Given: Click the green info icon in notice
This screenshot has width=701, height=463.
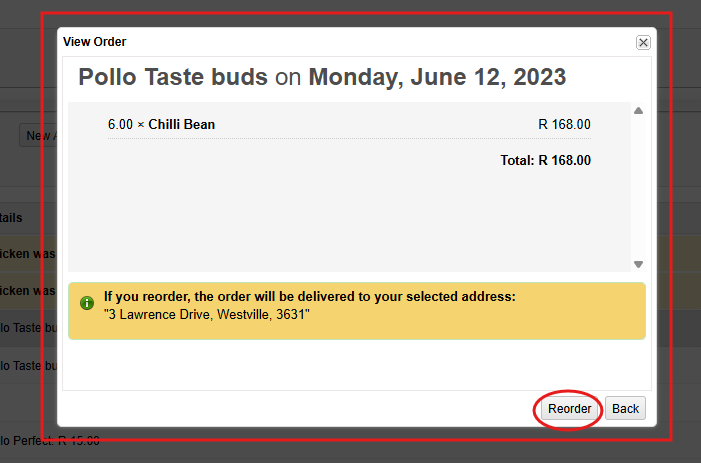Looking at the screenshot, I should click(87, 303).
